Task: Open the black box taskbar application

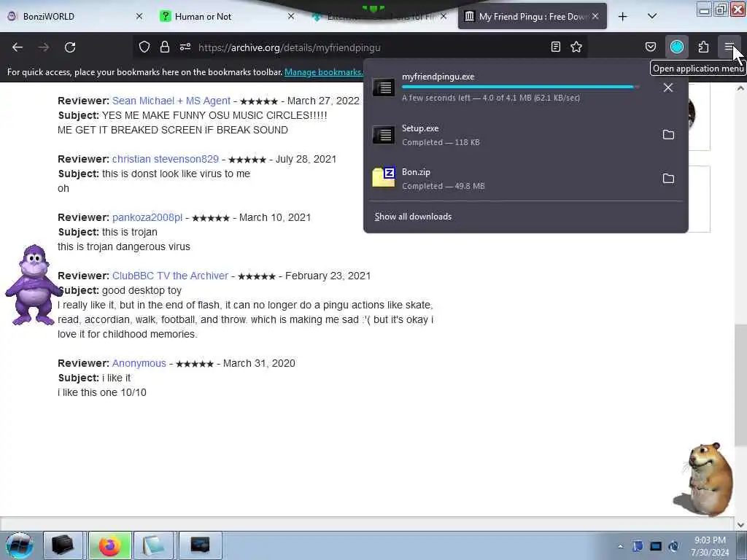Action: point(63,545)
